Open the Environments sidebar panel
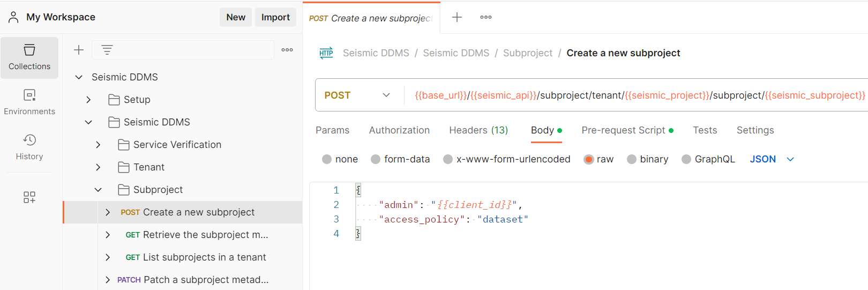 pyautogui.click(x=29, y=102)
